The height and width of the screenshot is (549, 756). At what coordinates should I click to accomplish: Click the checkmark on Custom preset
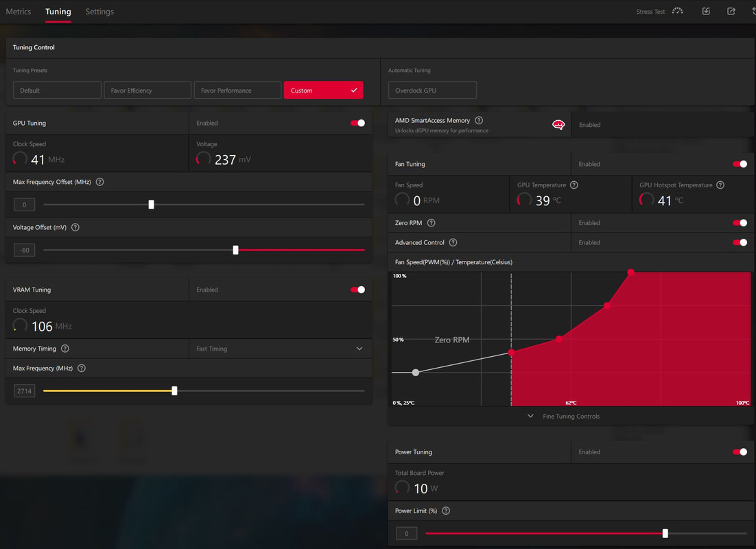pyautogui.click(x=354, y=90)
